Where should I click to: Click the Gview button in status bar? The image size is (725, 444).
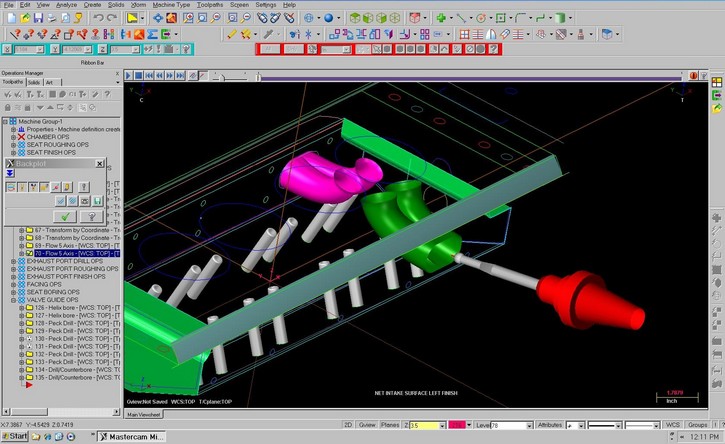(x=367, y=425)
